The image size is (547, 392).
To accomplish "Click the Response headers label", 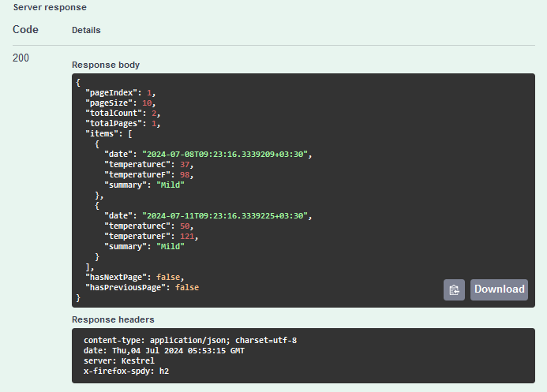I will tap(113, 319).
